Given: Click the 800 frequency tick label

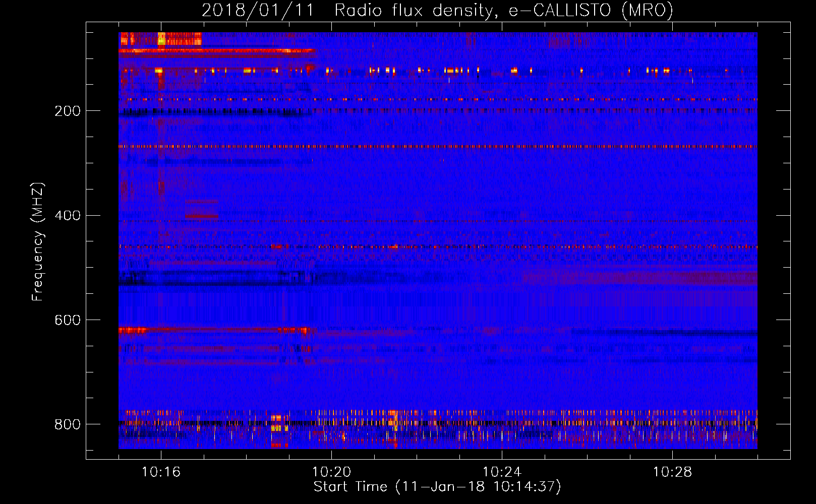Looking at the screenshot, I should 68,424.
